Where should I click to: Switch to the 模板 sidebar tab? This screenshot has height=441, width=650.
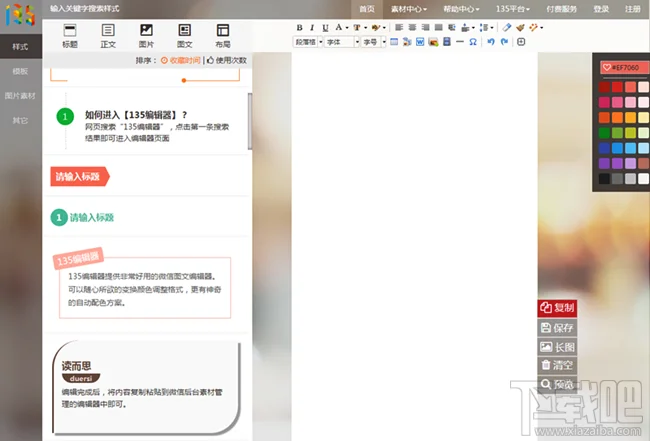point(20,71)
